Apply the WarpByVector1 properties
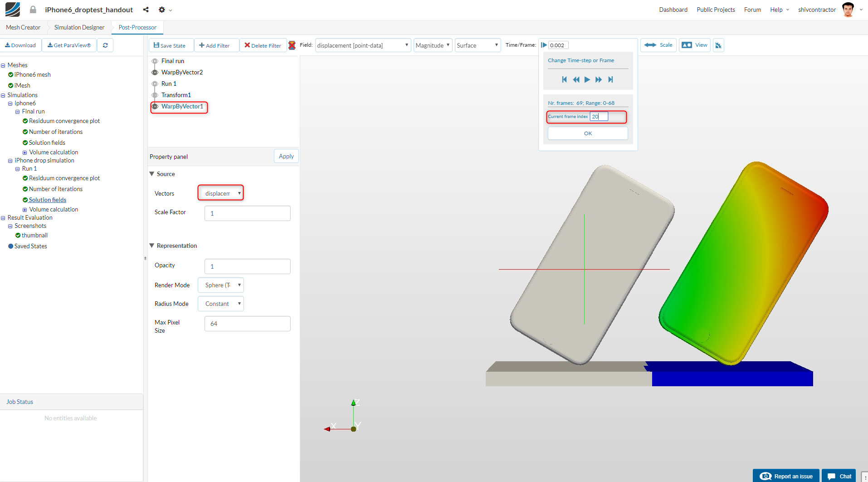Viewport: 868px width, 482px height. [286, 156]
